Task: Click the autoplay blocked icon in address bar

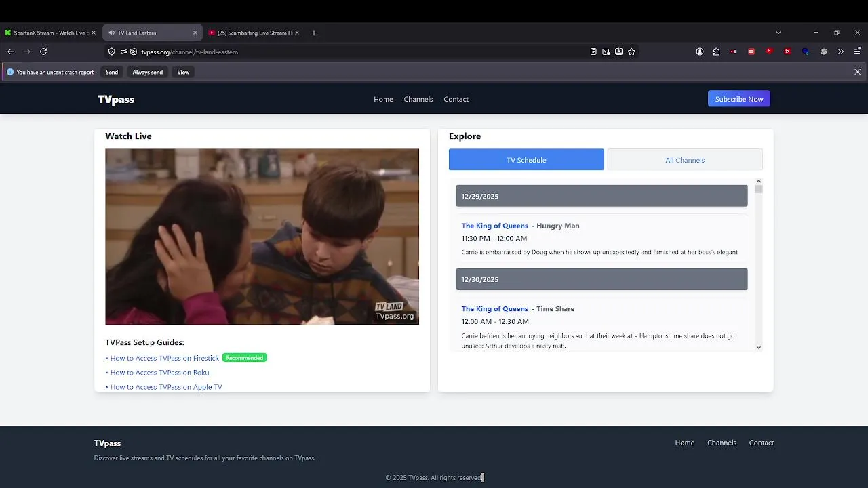Action: (134, 52)
